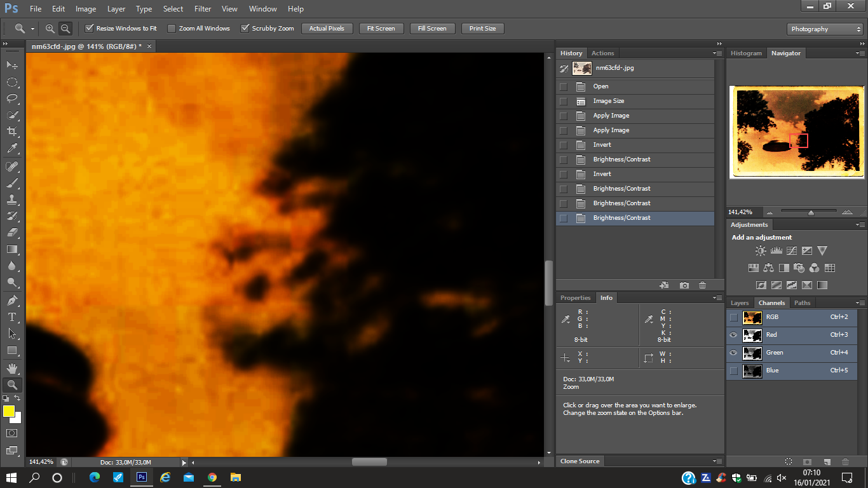868x488 pixels.
Task: Expand the Adjustments panel options menu
Action: (860, 225)
